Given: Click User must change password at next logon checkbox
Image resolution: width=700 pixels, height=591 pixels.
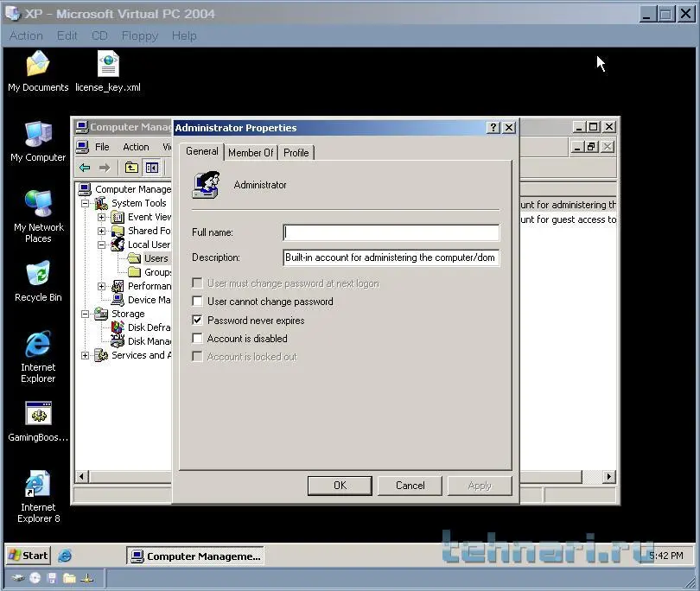Looking at the screenshot, I should [197, 283].
